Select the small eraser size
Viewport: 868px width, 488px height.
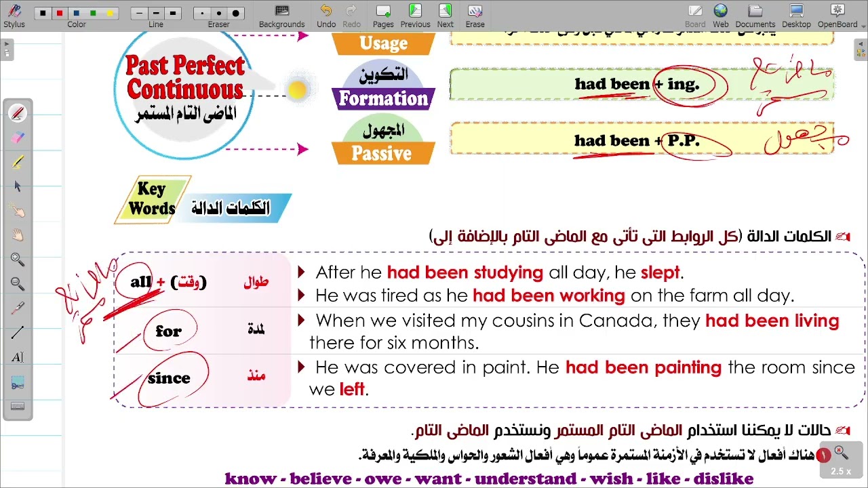pyautogui.click(x=202, y=13)
